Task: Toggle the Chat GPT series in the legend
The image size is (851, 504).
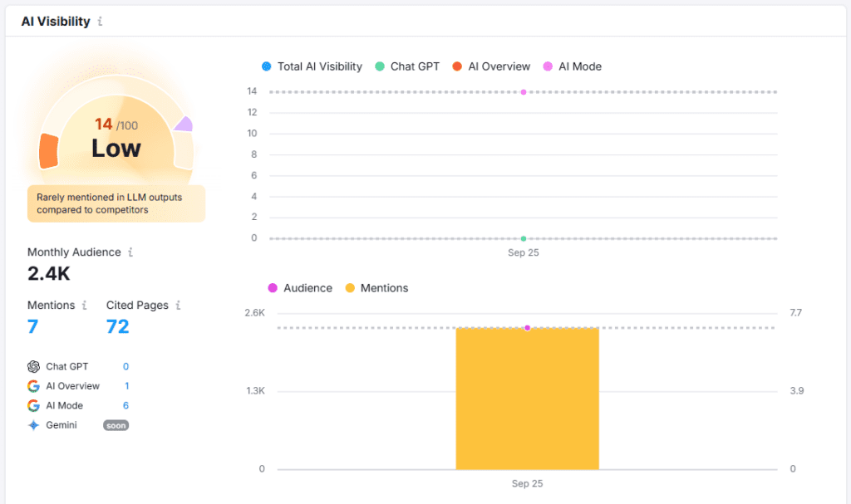Action: click(407, 66)
